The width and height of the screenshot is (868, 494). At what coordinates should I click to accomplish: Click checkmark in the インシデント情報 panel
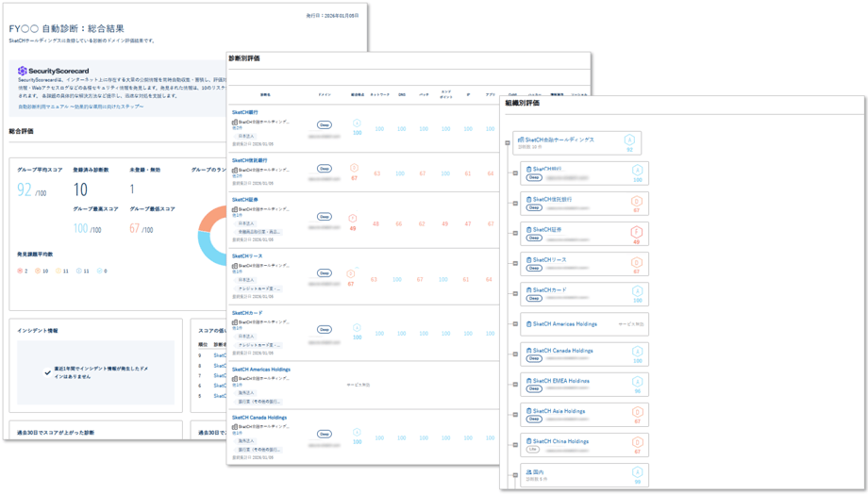pyautogui.click(x=48, y=372)
